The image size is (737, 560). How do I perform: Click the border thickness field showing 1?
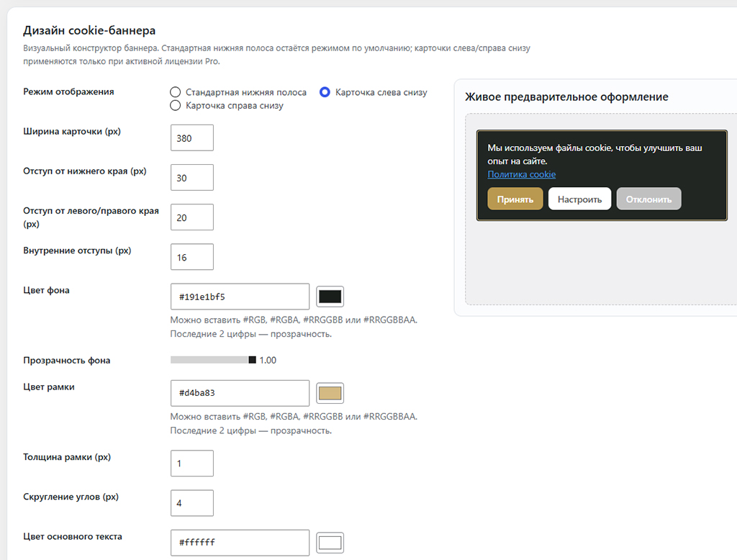pos(191,463)
